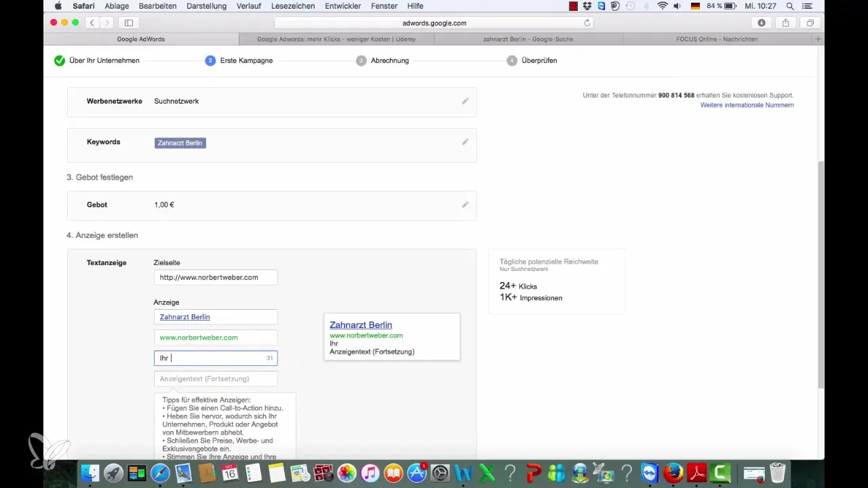Go back with Safari's back arrow
Screen dimensions: 868x488
(93, 22)
